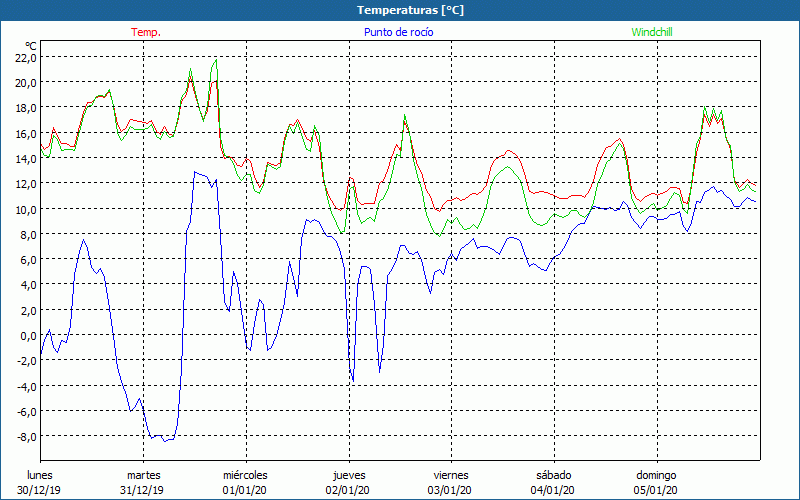800x500 pixels.
Task: Click the 04/01/20 date label
Action: [553, 490]
